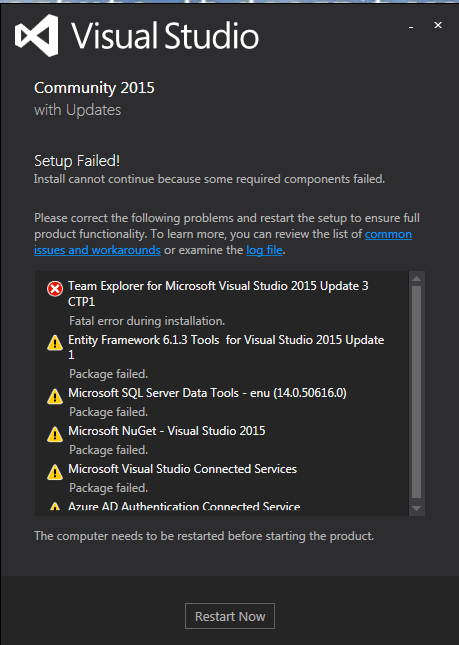Click the warning icon beside Entity Framework 6.1.3 Tools
This screenshot has height=645, width=459.
tap(55, 343)
